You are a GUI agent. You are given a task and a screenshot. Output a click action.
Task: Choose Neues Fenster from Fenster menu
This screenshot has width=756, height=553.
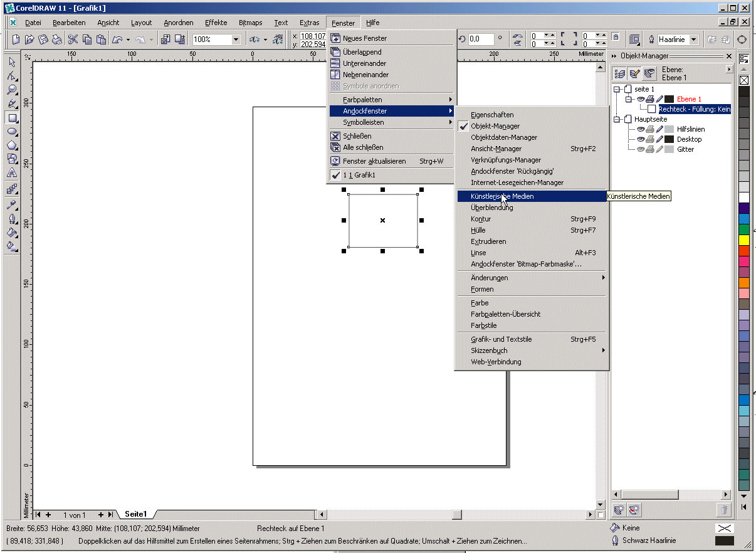391,38
